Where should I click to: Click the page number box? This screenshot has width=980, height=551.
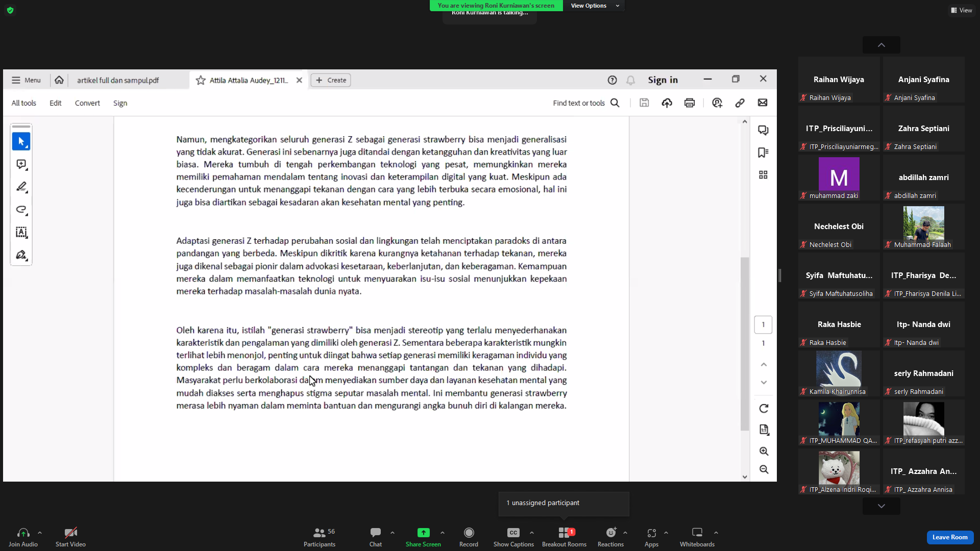pyautogui.click(x=763, y=324)
